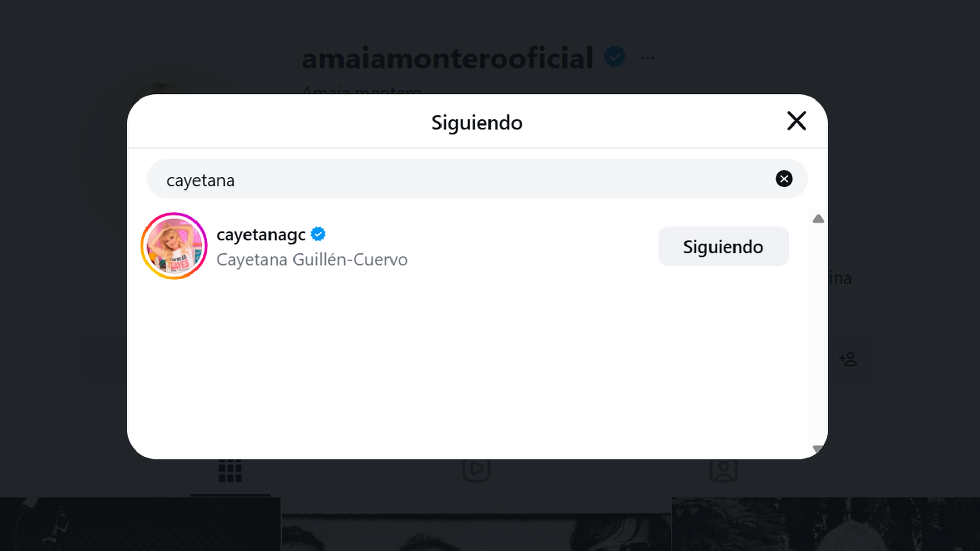The width and height of the screenshot is (980, 551).
Task: Clear the cayetana search text
Action: coord(784,179)
